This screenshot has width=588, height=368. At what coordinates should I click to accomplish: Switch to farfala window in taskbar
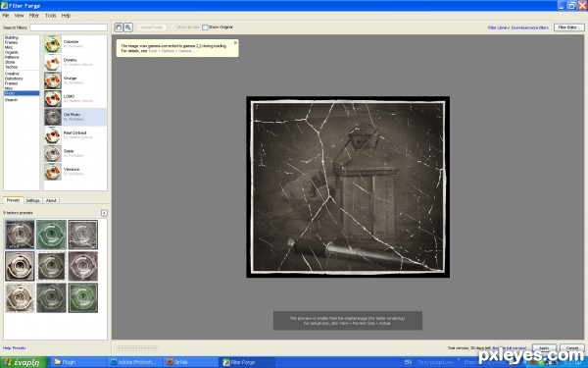coord(191,362)
